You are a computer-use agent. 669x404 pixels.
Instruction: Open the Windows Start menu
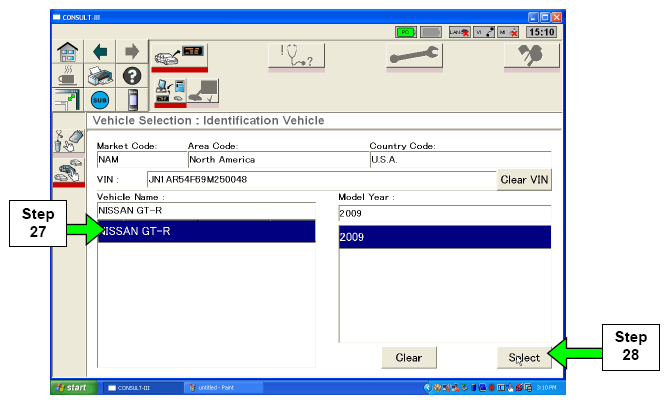click(74, 387)
